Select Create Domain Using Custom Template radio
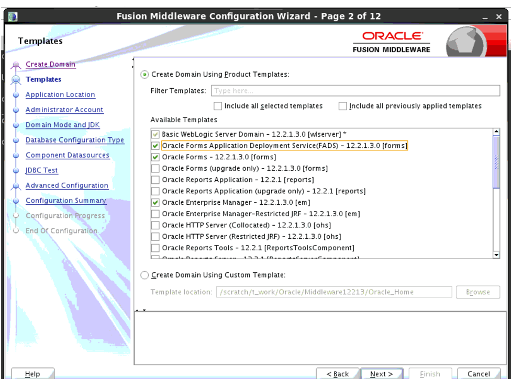Screen dimensions: 512x384 pos(144,275)
